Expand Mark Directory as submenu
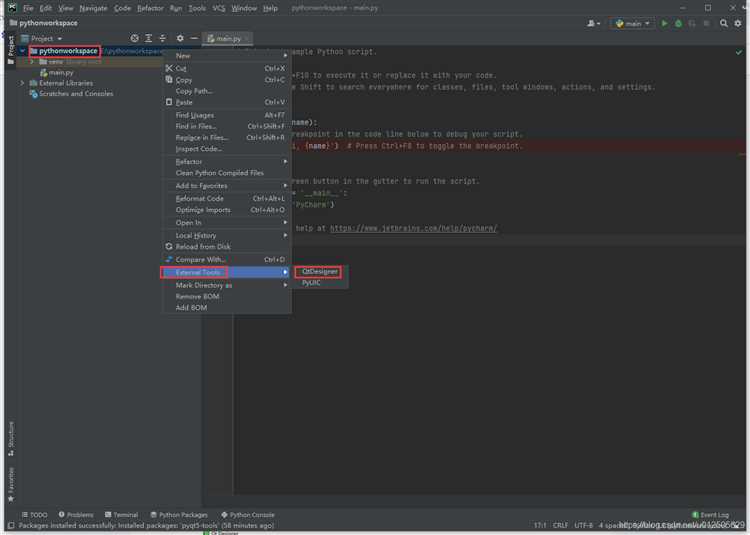The height and width of the screenshot is (535, 750). [x=227, y=285]
